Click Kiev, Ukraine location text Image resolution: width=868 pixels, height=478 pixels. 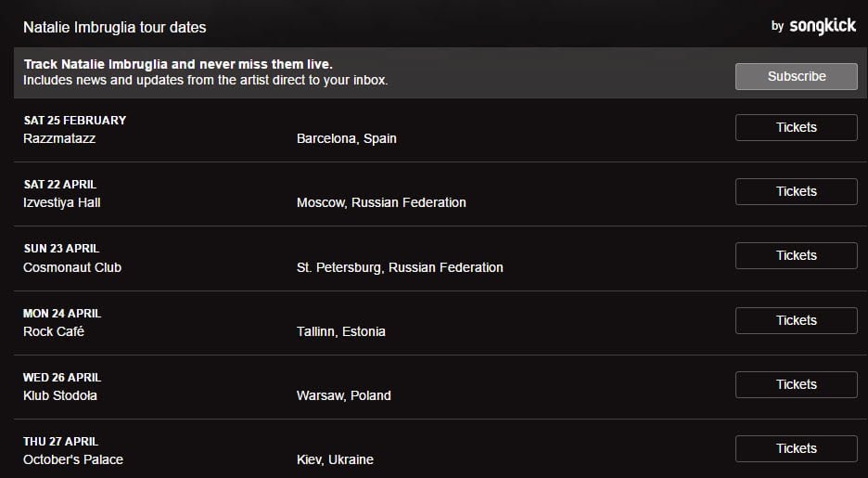coord(335,459)
